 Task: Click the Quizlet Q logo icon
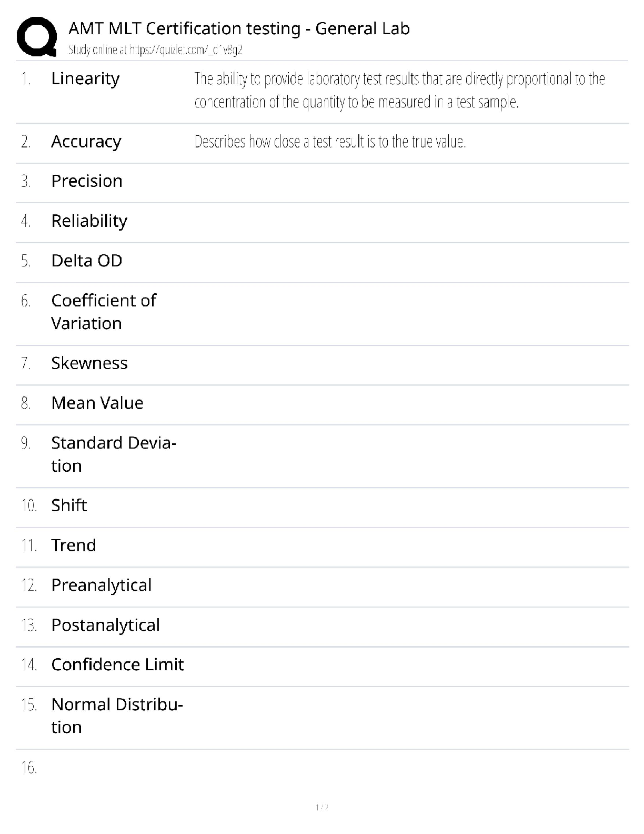[x=37, y=36]
